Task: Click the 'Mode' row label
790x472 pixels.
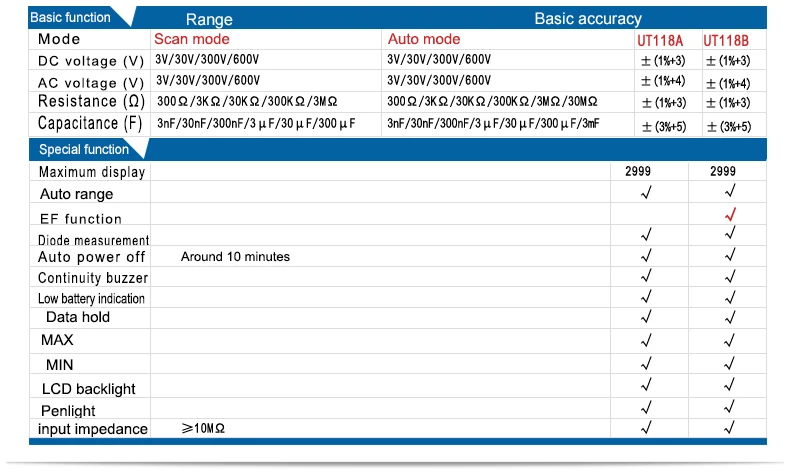Action: coord(59,39)
